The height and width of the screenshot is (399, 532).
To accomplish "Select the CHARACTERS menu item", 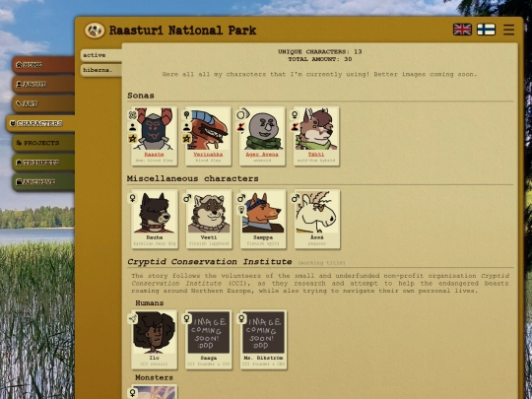I will tap(40, 123).
